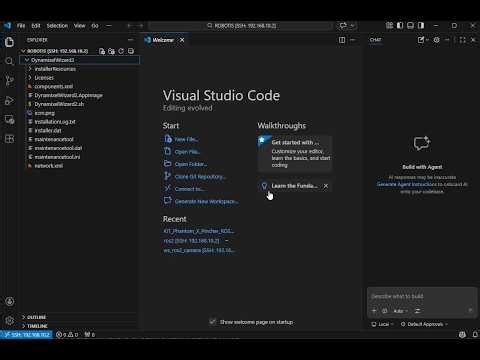Open chat settings gear icon

click(x=436, y=40)
